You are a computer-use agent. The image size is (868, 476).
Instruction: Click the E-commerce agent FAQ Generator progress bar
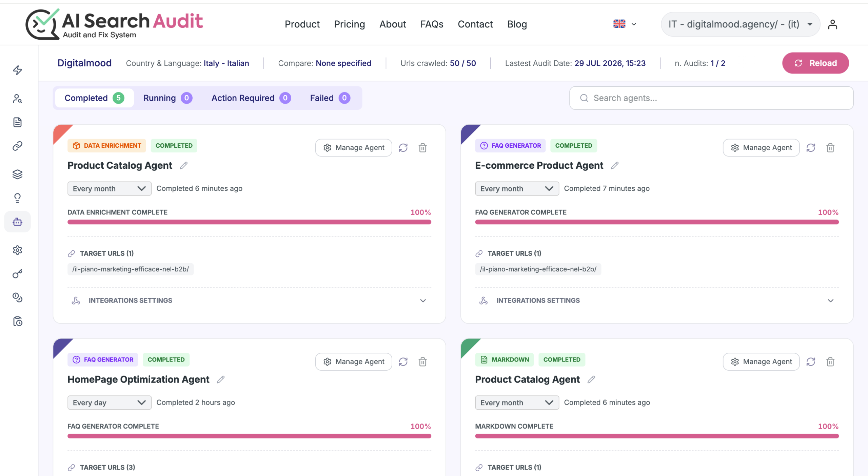pos(657,222)
